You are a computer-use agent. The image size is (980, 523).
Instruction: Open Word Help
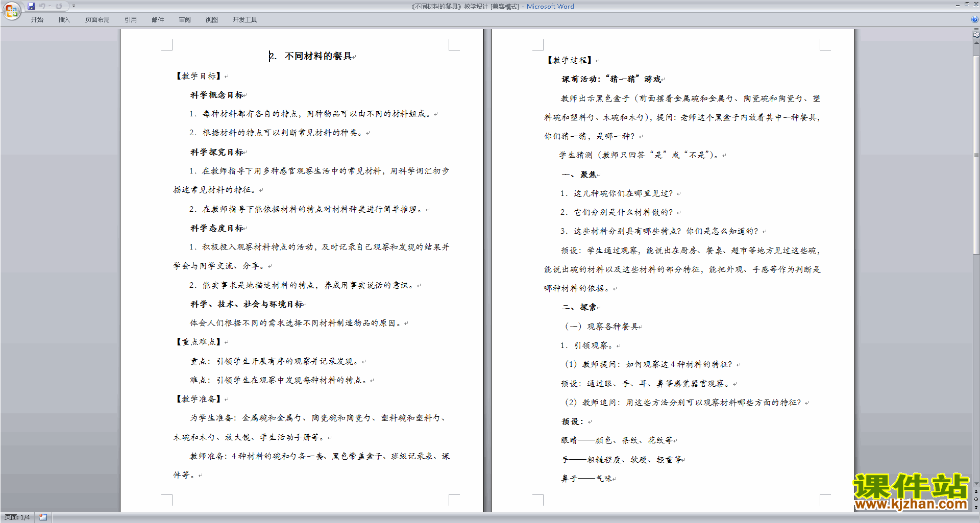click(975, 19)
